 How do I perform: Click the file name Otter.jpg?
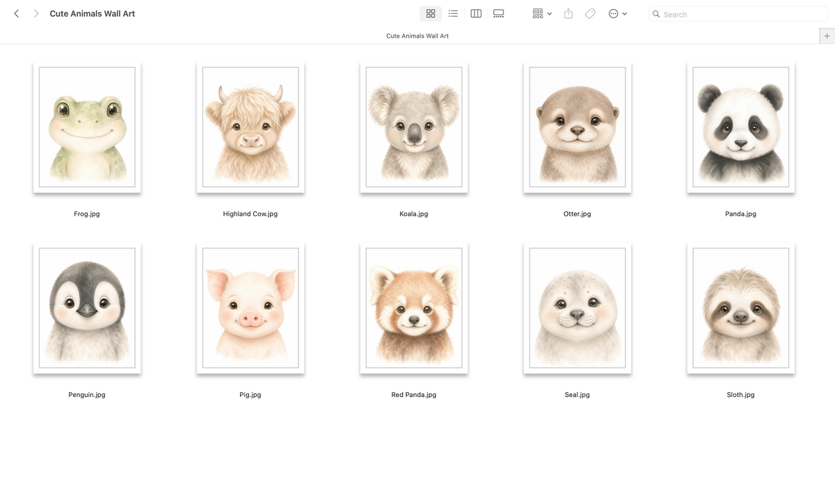click(578, 214)
